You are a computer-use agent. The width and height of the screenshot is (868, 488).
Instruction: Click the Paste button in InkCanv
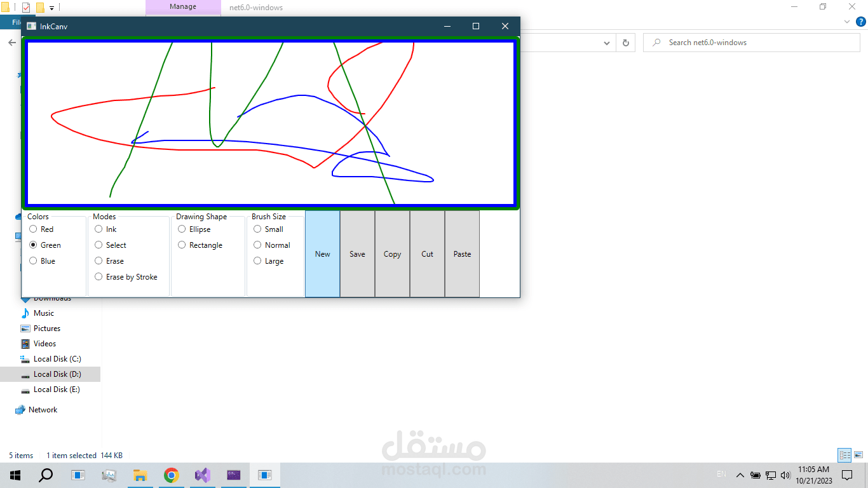(x=463, y=254)
